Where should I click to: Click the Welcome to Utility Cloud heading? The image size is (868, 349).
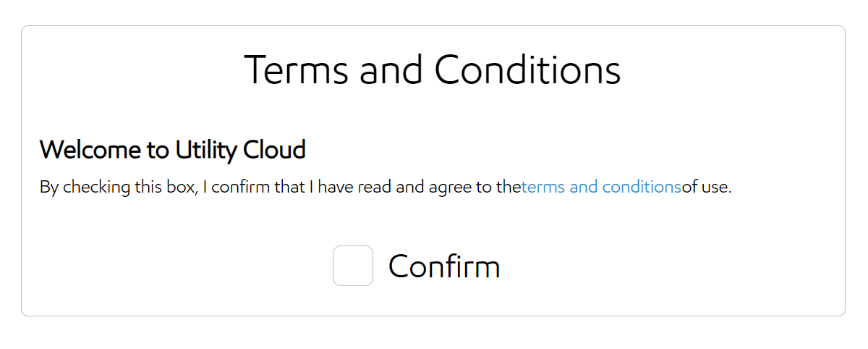click(173, 150)
